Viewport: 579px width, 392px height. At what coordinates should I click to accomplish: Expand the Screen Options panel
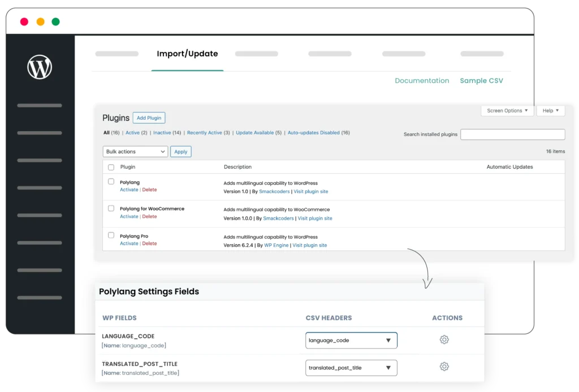pyautogui.click(x=507, y=111)
